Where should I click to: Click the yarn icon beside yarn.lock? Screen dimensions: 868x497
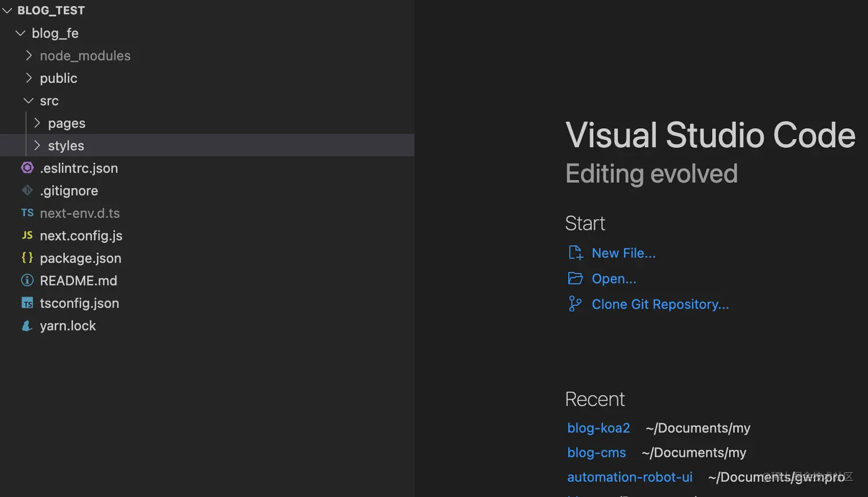(27, 326)
